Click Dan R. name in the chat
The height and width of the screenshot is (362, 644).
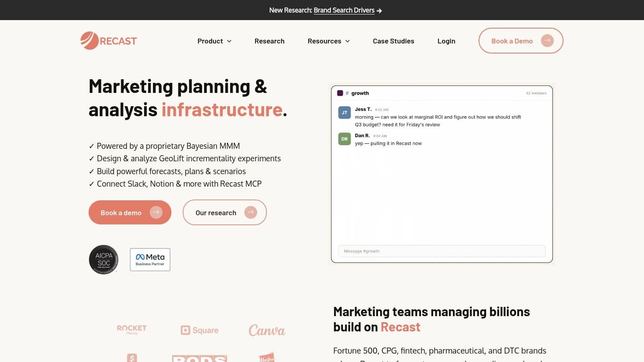click(x=362, y=136)
